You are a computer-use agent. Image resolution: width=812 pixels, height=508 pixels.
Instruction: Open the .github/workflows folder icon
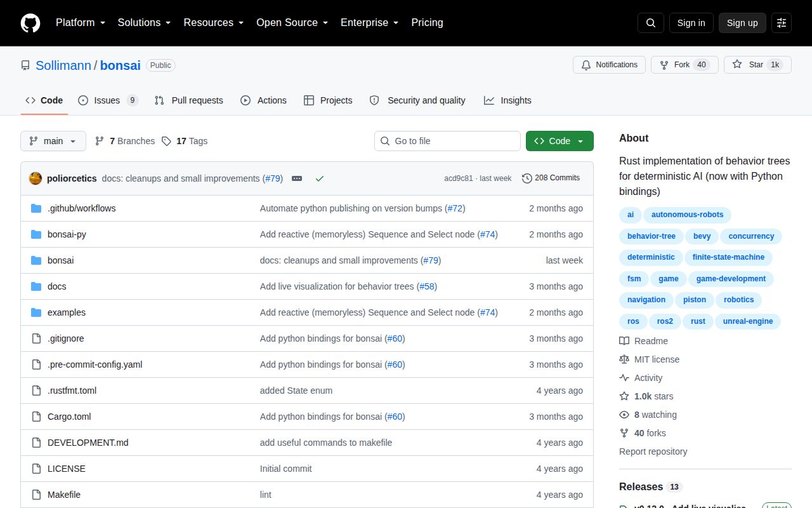coord(36,208)
